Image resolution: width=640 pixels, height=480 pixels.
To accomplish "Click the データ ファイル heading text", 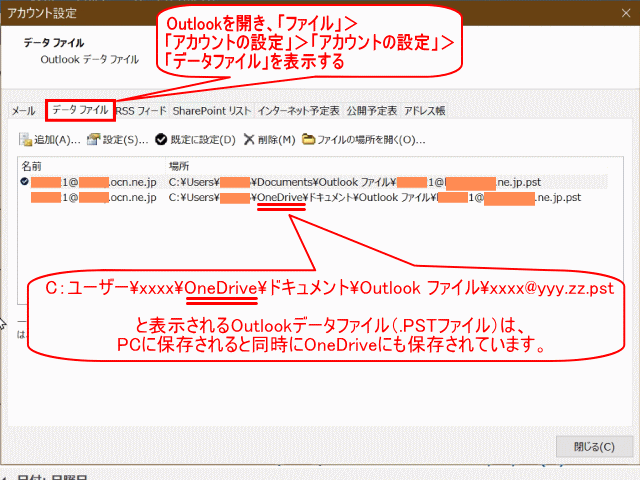I will 53,43.
